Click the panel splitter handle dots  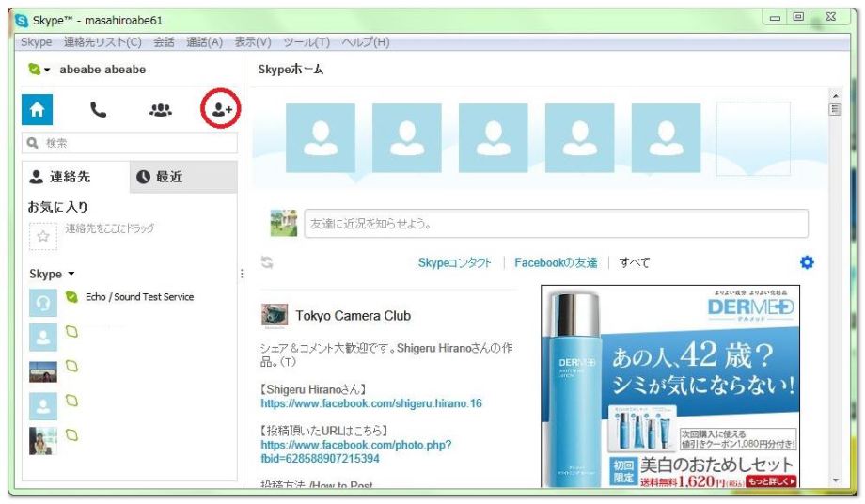pyautogui.click(x=242, y=274)
